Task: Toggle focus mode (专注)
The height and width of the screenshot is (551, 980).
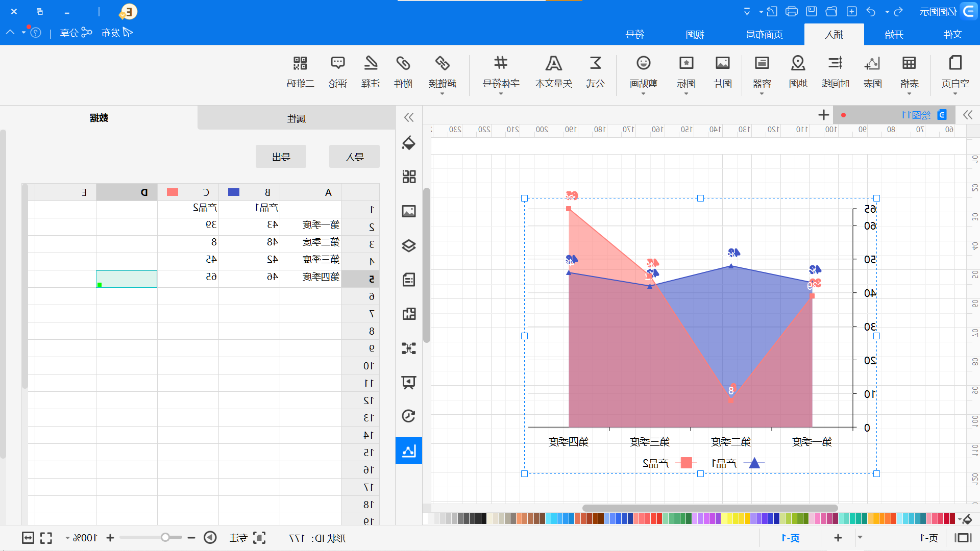Action: (x=248, y=538)
